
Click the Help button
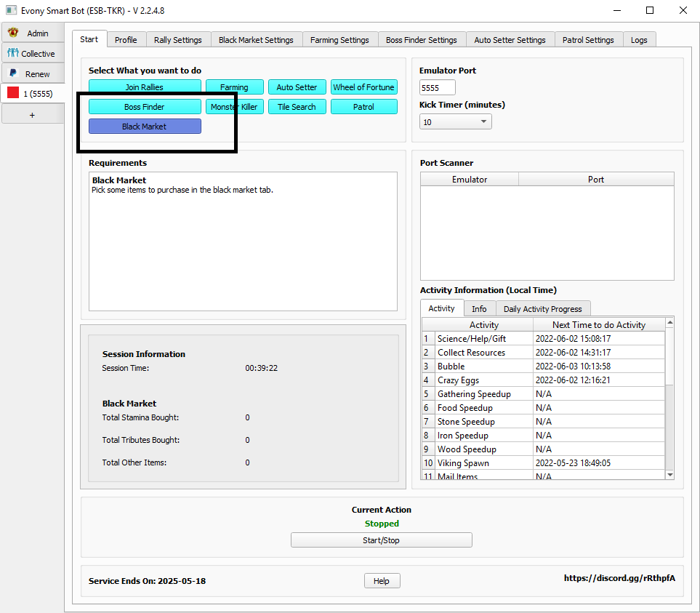382,581
